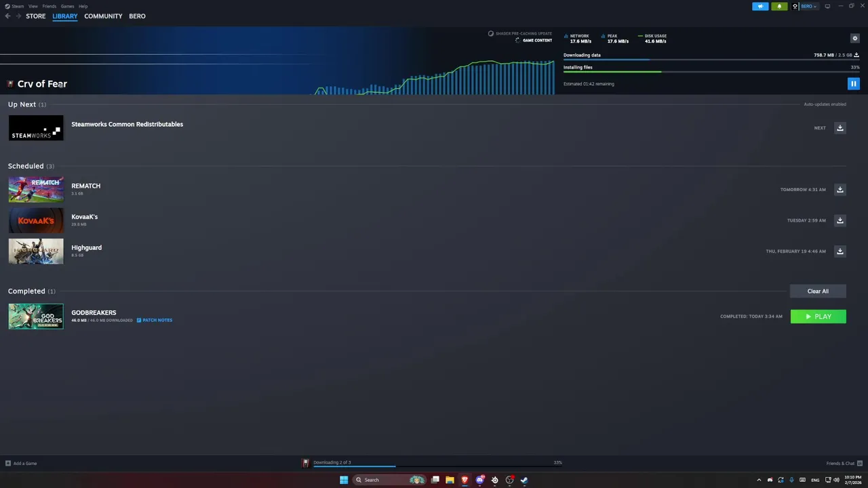868x488 pixels.
Task: Click the Highguard game title
Action: (x=86, y=247)
